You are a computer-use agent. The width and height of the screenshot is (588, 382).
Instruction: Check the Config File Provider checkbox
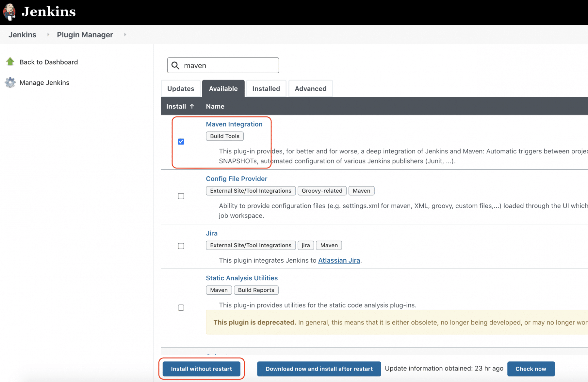[181, 196]
